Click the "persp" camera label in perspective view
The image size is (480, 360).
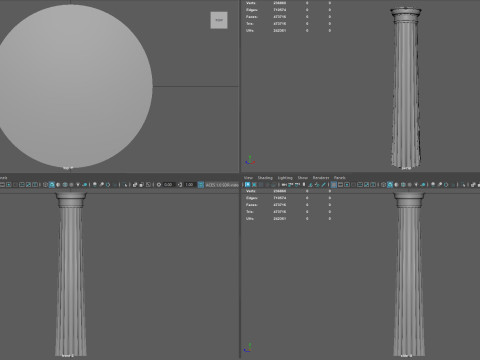[x=406, y=168]
